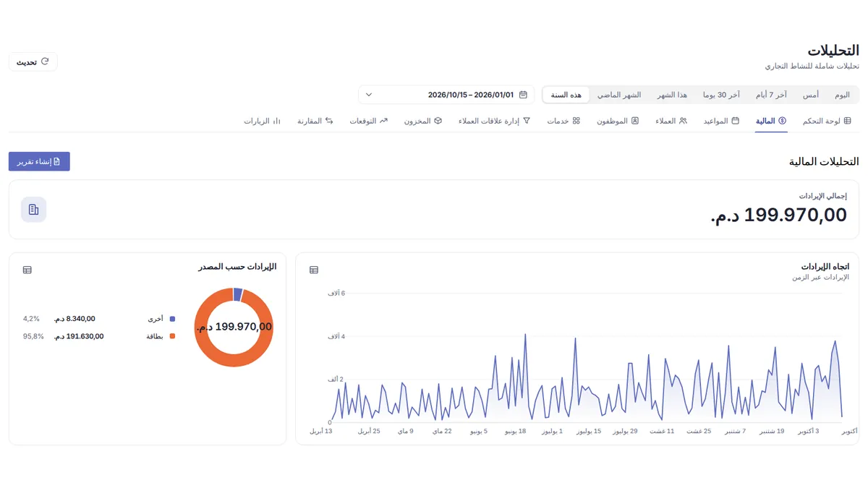Screen dimensions: 868x488
Task: Click the 4 آلاف axis label
Action: 336,336
